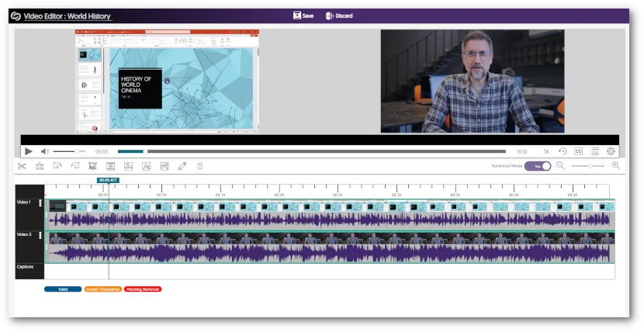
Task: Click the redo arrow icon
Action: click(74, 165)
